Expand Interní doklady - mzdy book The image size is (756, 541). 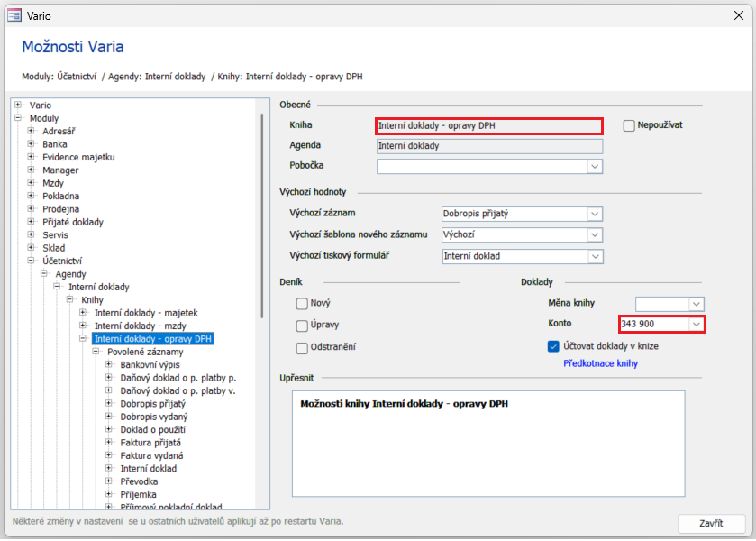coord(83,326)
